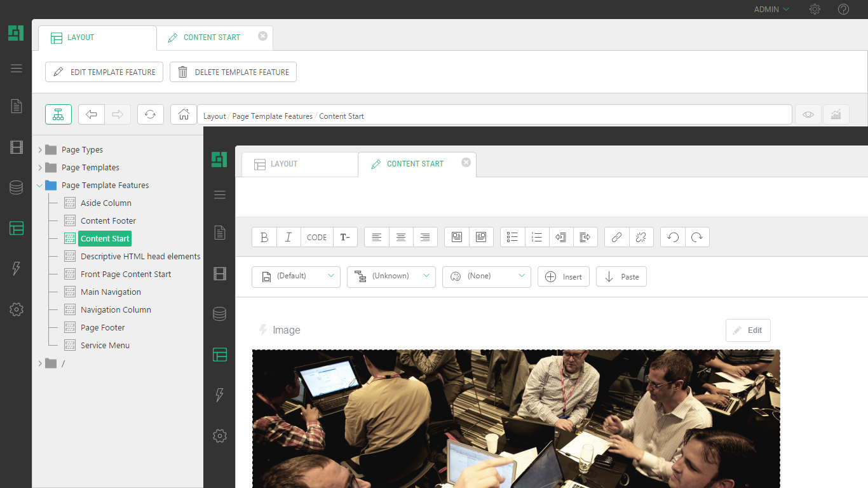
Task: Clear text formatting with T- button
Action: point(345,237)
